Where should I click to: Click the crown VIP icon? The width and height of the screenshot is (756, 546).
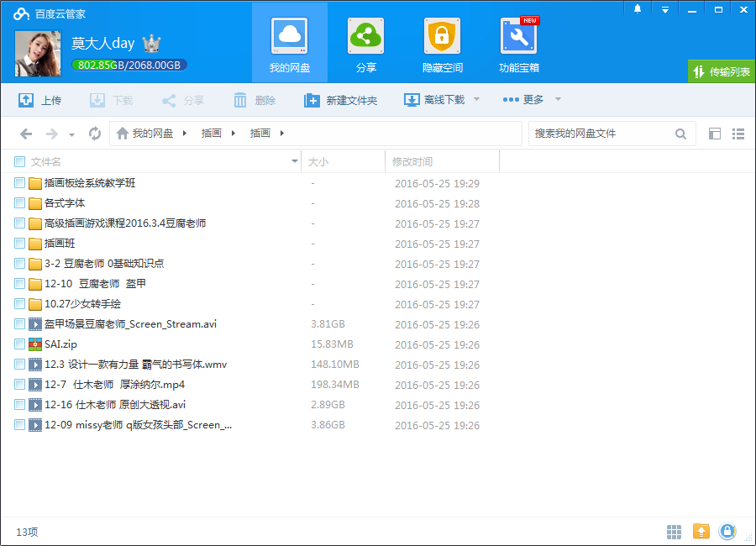pyautogui.click(x=151, y=44)
